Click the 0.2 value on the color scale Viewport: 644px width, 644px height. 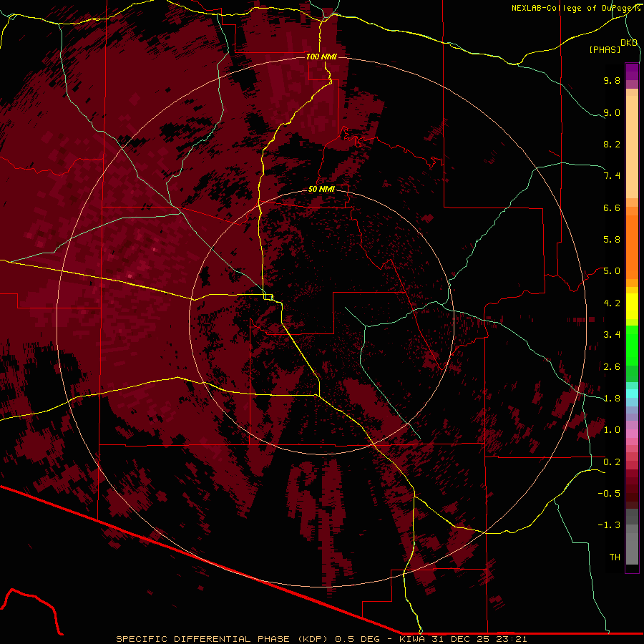tap(612, 462)
